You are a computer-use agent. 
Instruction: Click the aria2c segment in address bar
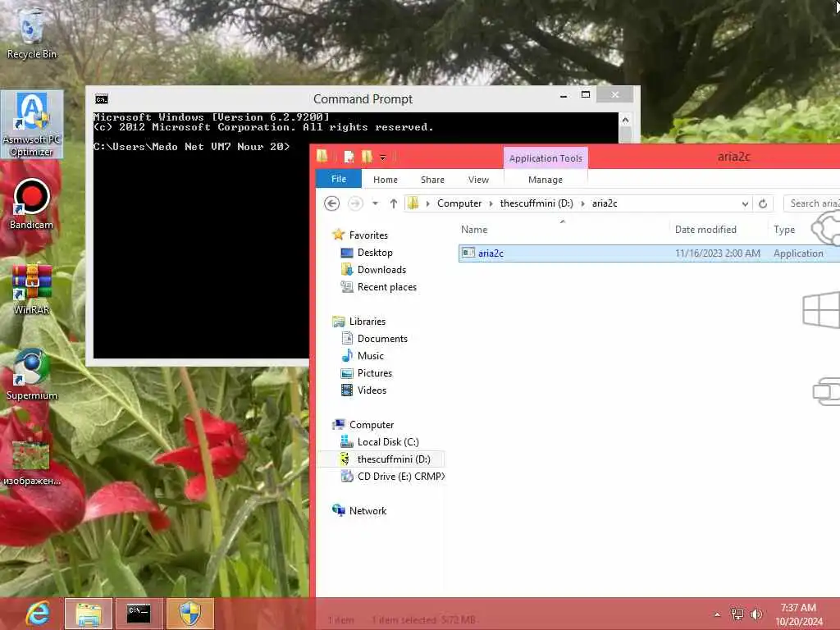click(x=605, y=203)
